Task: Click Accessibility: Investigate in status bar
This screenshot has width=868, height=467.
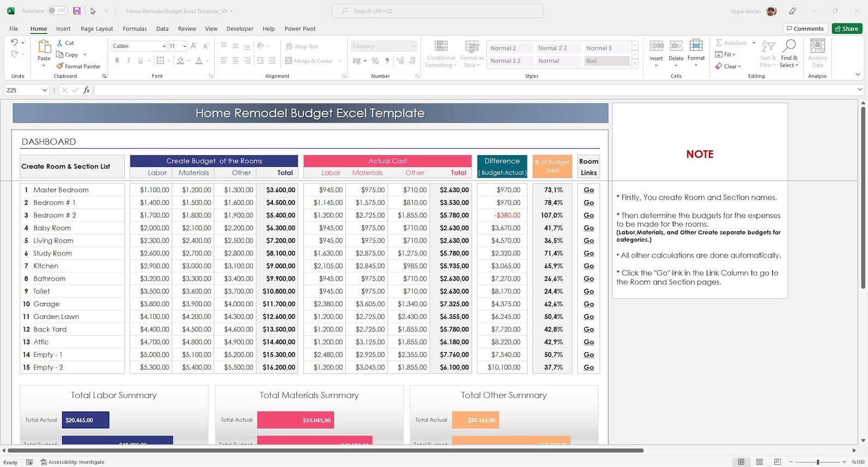Action: coord(73,462)
